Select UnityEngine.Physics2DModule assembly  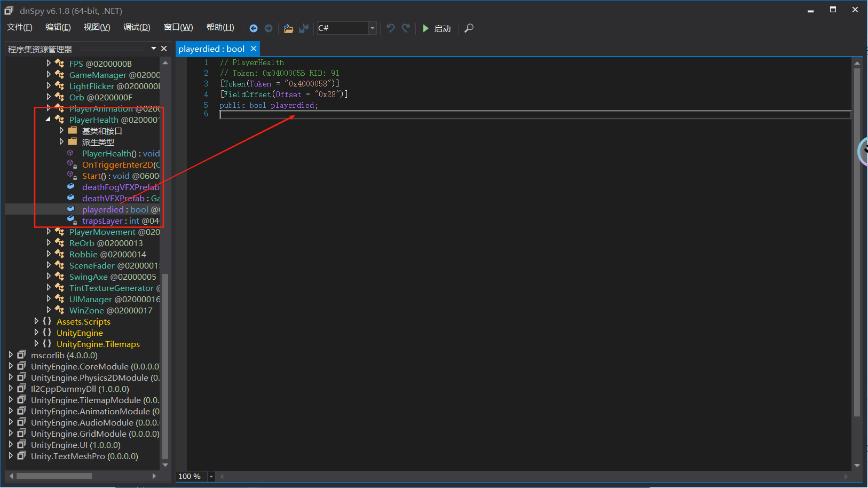coord(95,377)
